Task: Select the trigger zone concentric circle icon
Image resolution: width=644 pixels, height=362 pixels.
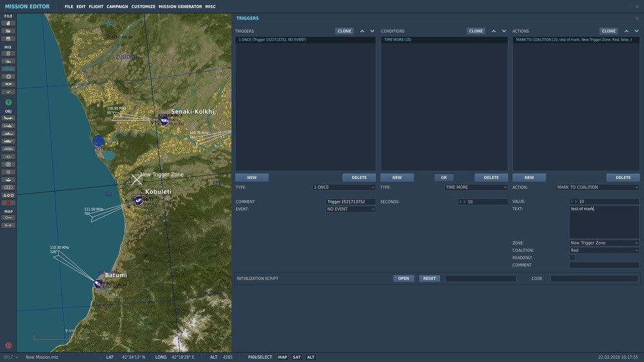Action: [8, 164]
